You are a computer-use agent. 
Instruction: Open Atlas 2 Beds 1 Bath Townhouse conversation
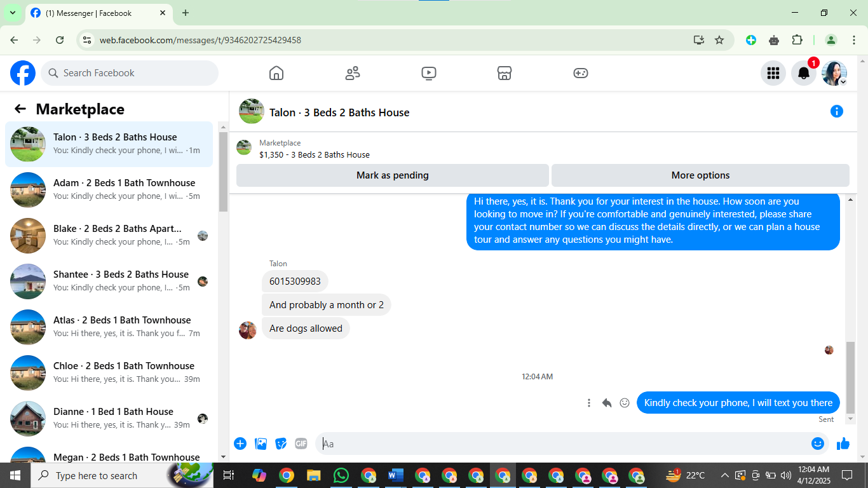[109, 327]
